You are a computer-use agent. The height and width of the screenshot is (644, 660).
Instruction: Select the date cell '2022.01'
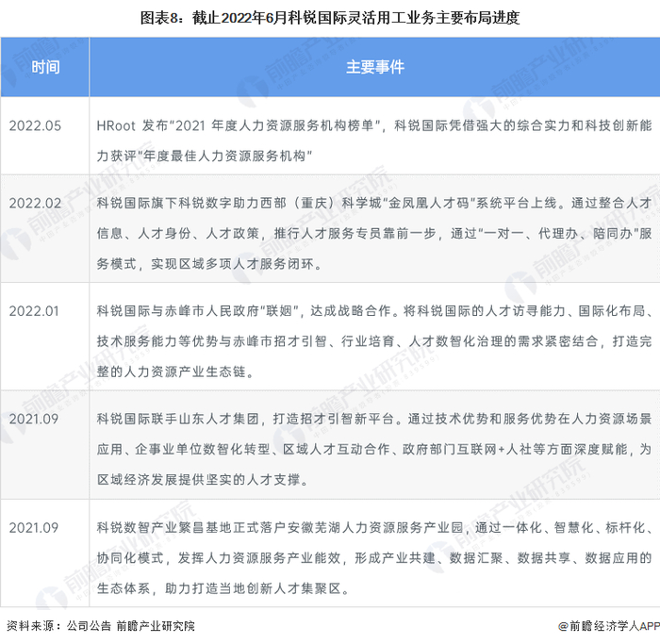coord(34,311)
